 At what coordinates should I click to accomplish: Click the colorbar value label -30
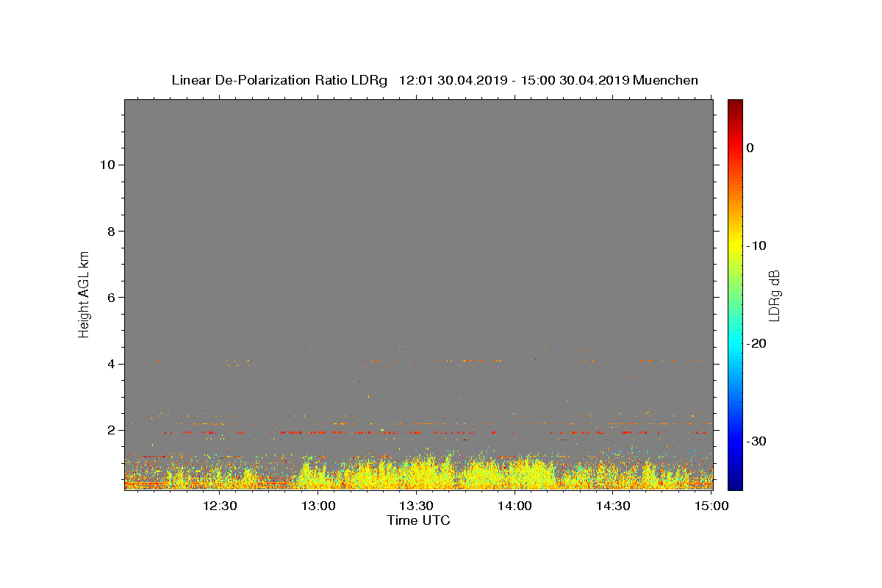point(756,441)
